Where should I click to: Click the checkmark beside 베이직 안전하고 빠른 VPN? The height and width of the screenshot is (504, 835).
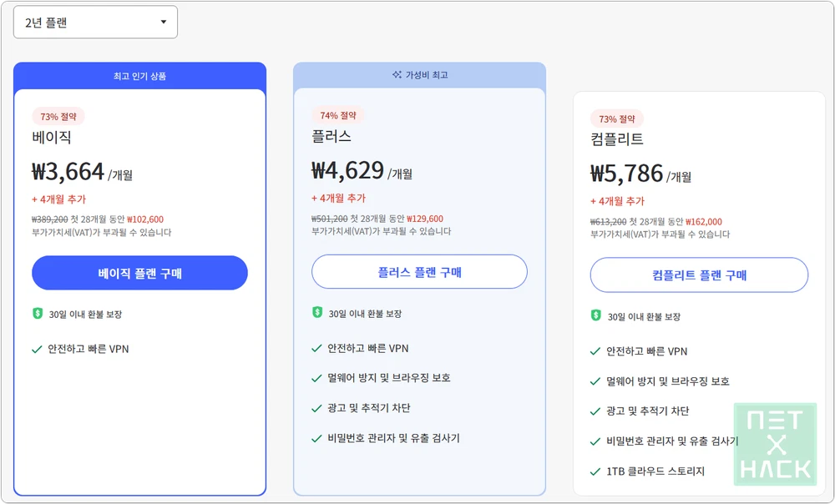37,350
